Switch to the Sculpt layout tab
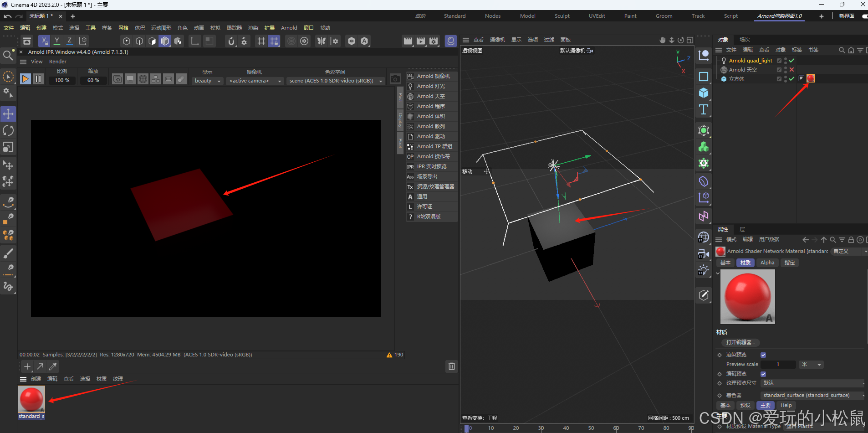The height and width of the screenshot is (433, 868). pyautogui.click(x=562, y=16)
